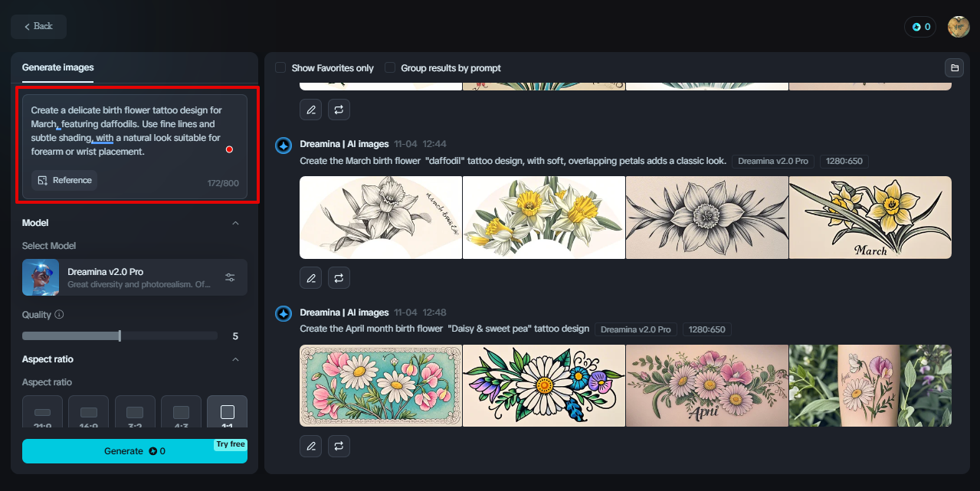Open the pink daisy thumbnail labeled April
980x491 pixels.
click(x=707, y=385)
